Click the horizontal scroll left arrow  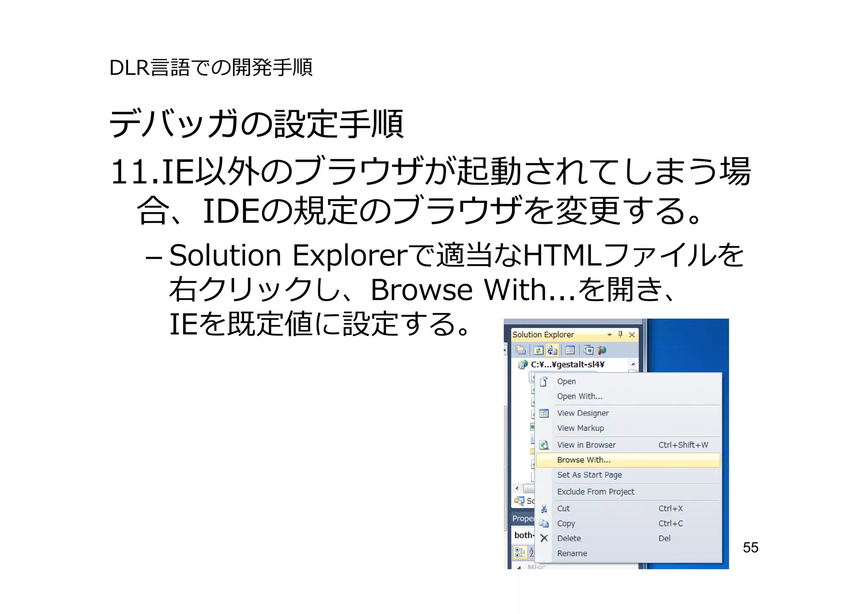click(517, 488)
